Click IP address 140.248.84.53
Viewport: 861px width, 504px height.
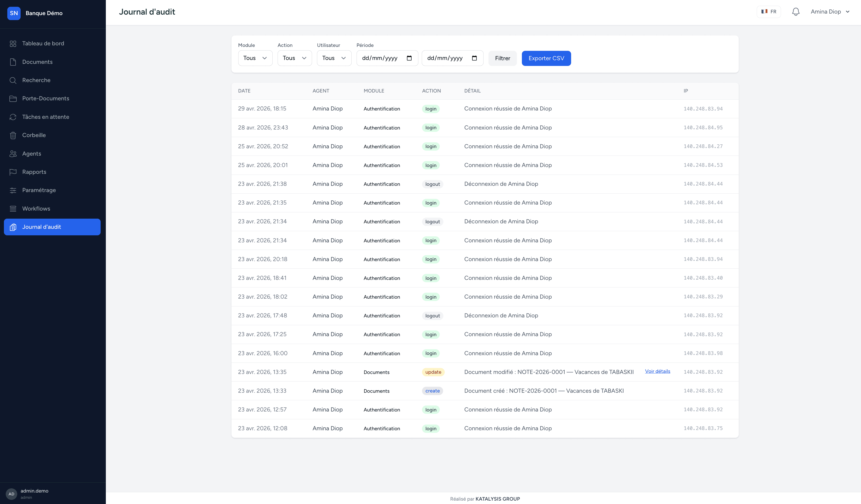(703, 165)
